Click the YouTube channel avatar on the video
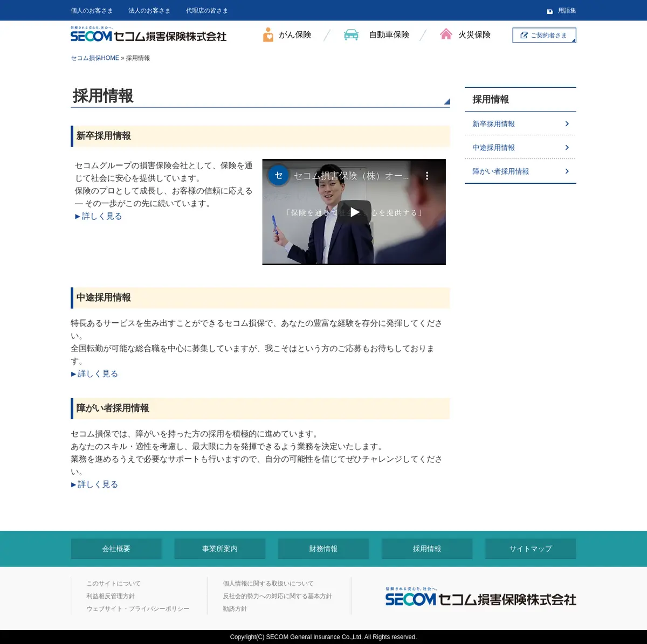The height and width of the screenshot is (644, 647). coord(279,175)
